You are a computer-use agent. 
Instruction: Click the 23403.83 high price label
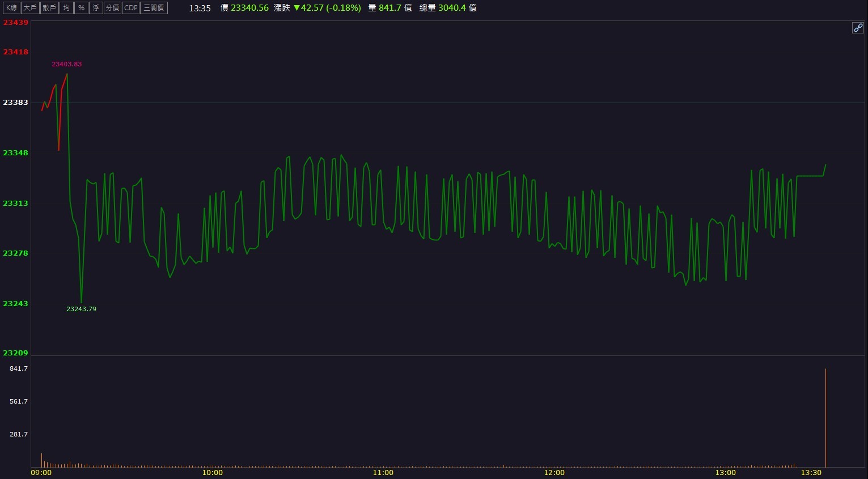pyautogui.click(x=67, y=64)
